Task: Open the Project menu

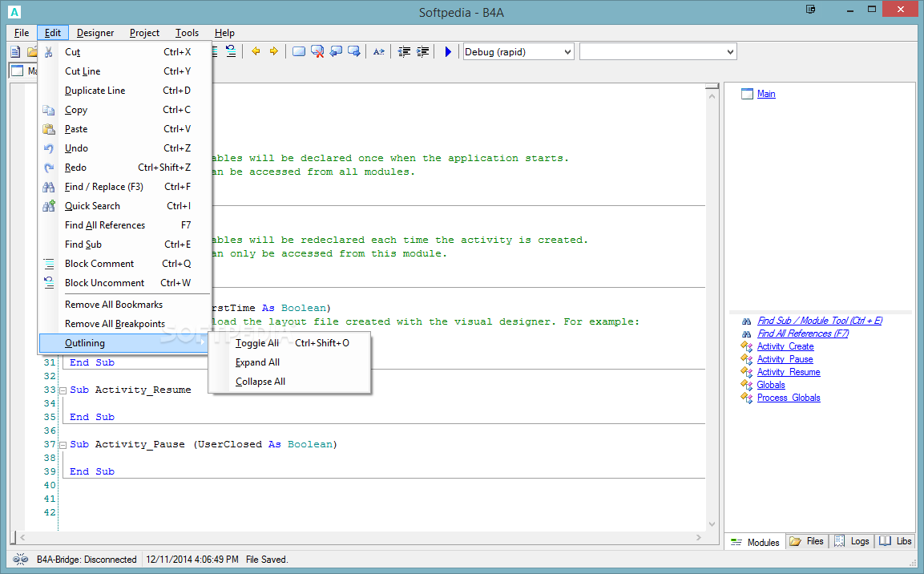Action: pos(144,33)
